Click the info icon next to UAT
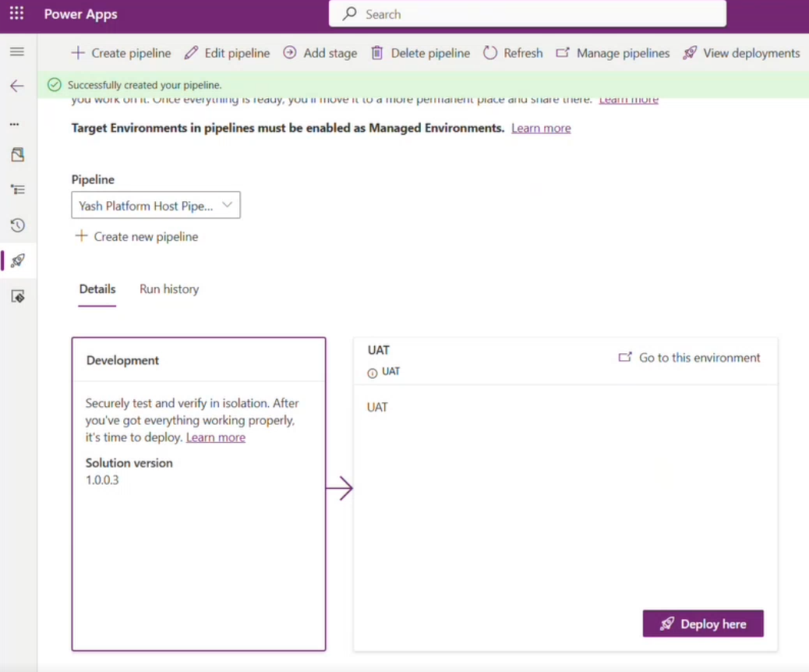 372,372
